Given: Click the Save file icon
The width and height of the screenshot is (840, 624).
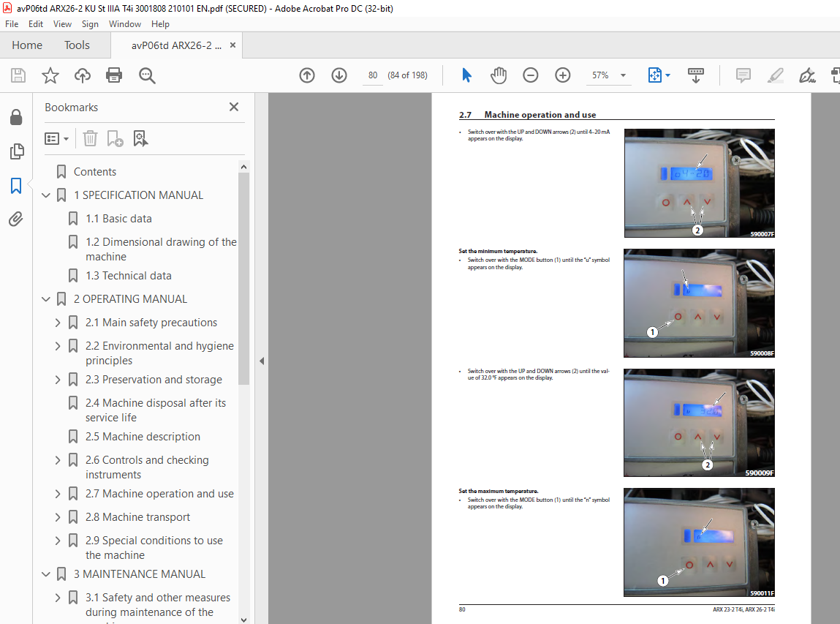Looking at the screenshot, I should pos(18,75).
